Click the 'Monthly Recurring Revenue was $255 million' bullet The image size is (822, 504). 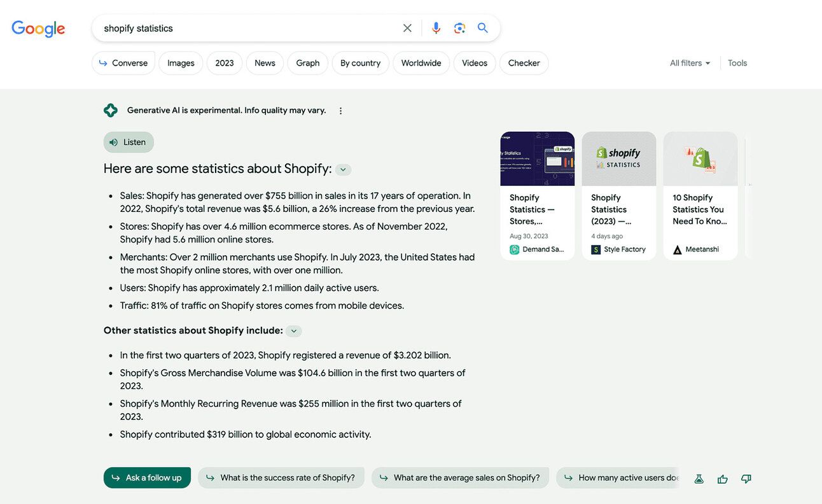291,410
